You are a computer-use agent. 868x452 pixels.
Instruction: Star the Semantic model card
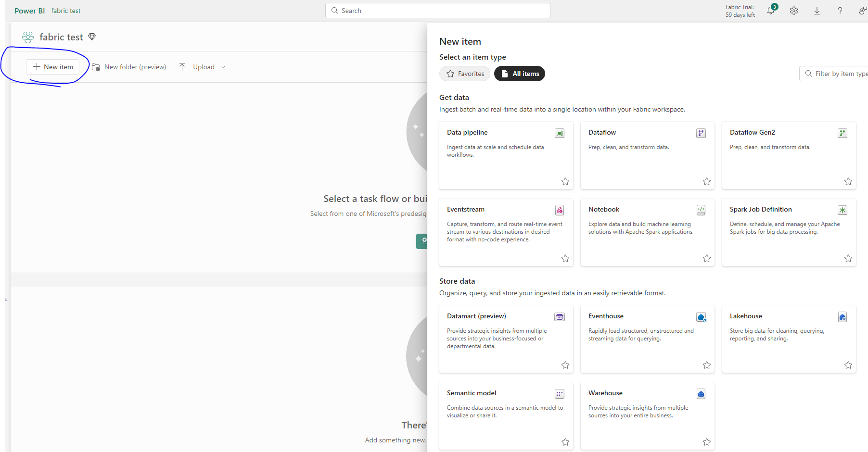coord(565,442)
